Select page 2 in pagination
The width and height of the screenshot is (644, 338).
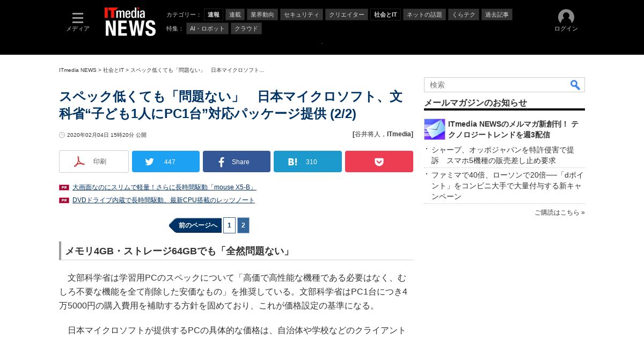point(243,225)
